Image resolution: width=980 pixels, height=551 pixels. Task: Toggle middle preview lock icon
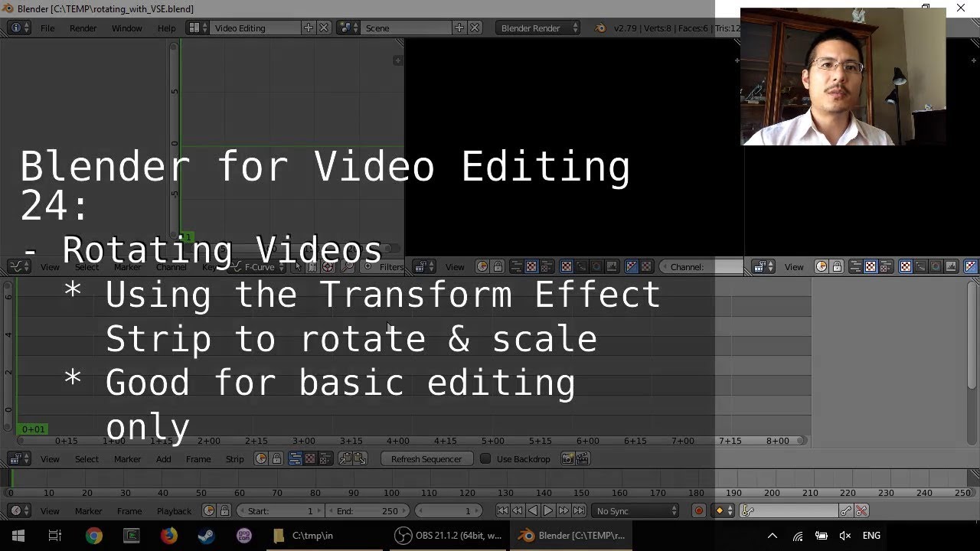[x=498, y=266]
